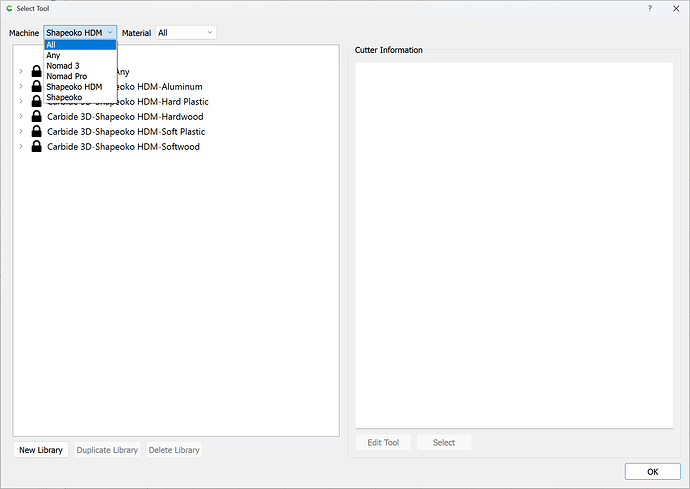The height and width of the screenshot is (489, 690).
Task: Choose Nomad Pro from the machine list
Action: click(66, 76)
